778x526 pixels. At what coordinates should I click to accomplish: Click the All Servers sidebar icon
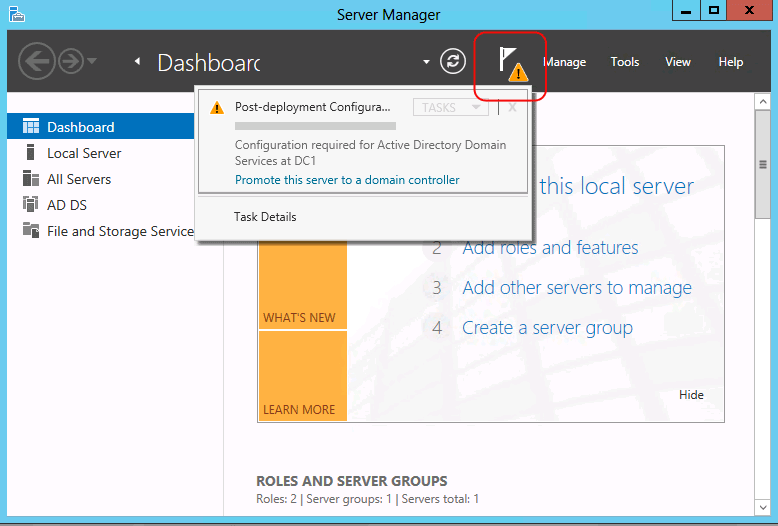coord(31,178)
